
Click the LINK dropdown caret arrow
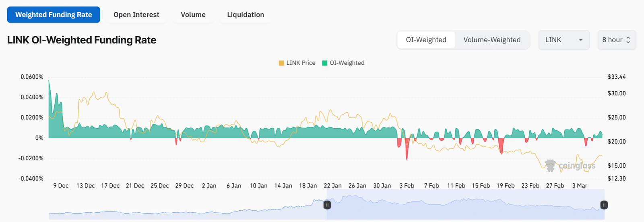580,40
